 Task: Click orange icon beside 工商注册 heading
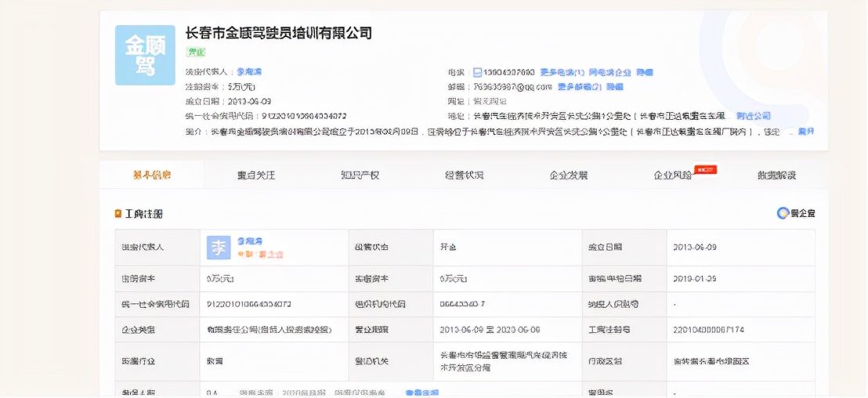(118, 214)
